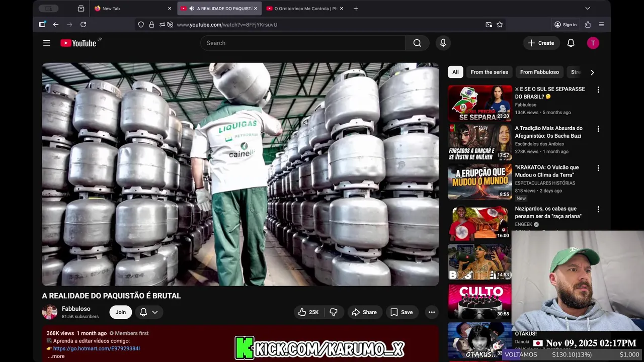
Task: Open KRAKATOA: O Vulcão video title
Action: pyautogui.click(x=547, y=171)
